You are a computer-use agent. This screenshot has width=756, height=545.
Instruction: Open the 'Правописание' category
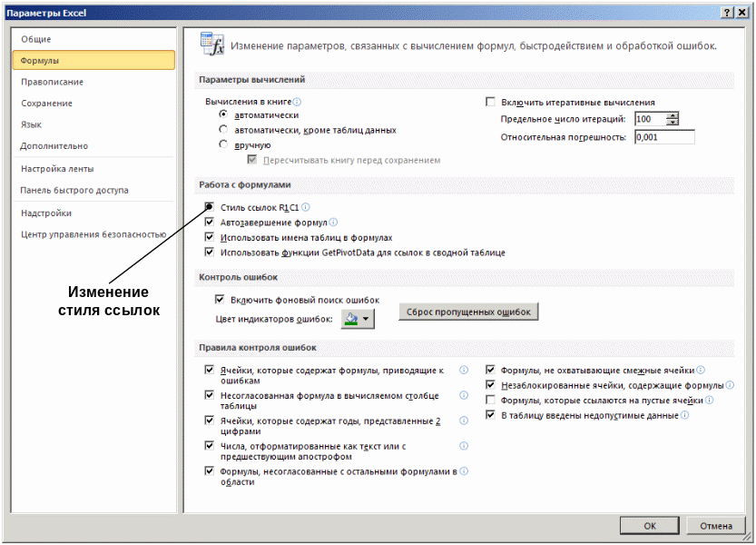click(93, 82)
